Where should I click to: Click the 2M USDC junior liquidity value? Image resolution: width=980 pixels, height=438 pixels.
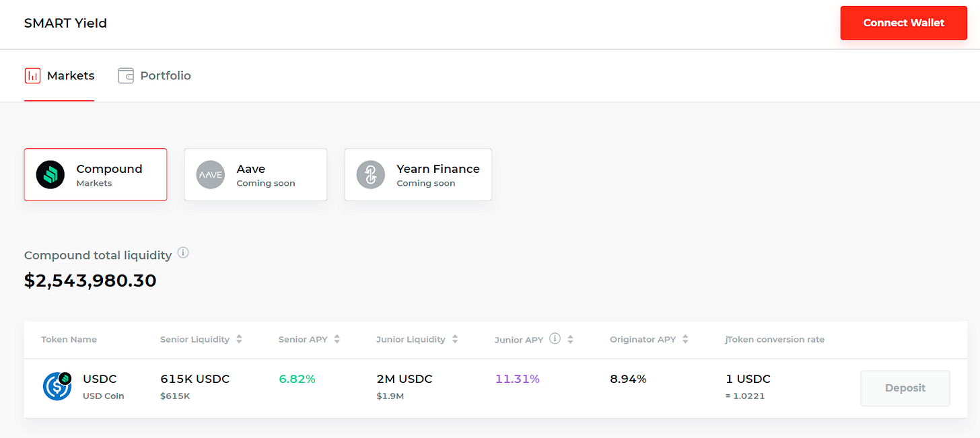405,379
